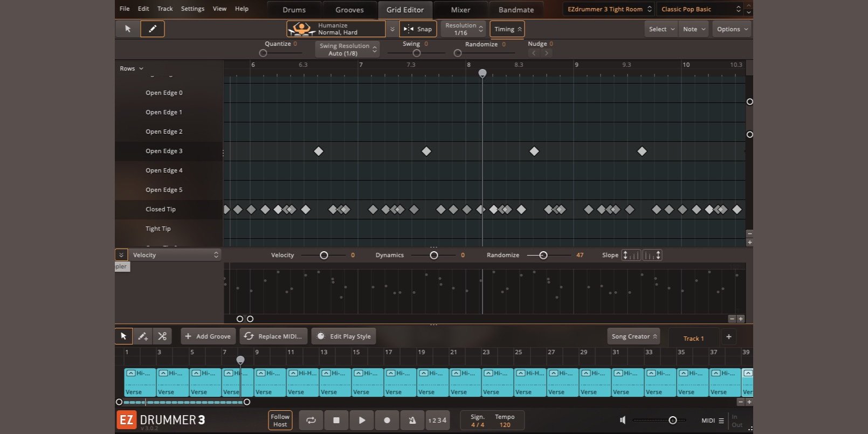This screenshot has height=434, width=868.
Task: Toggle Follow Host mode
Action: pos(280,421)
